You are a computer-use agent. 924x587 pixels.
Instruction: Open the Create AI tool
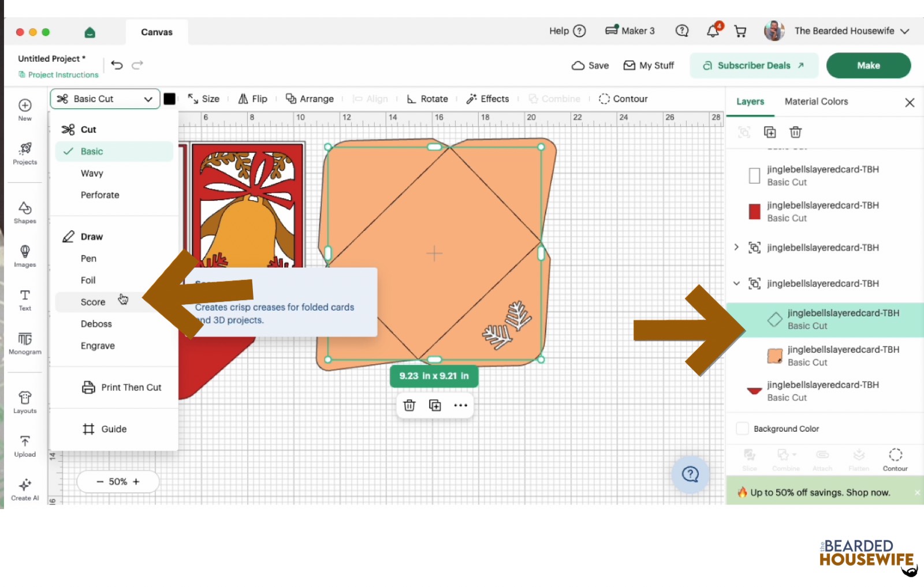pos(25,489)
